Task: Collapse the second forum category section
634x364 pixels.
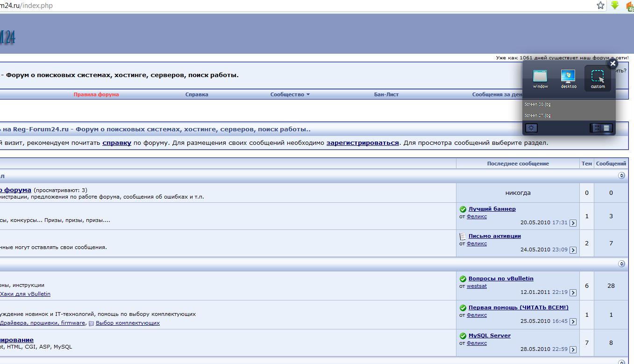Action: click(x=621, y=264)
